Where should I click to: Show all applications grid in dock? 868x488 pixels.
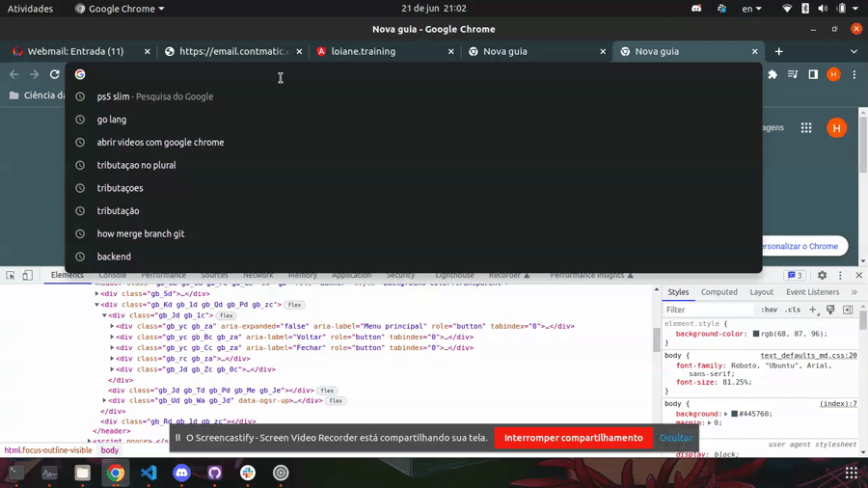click(852, 473)
